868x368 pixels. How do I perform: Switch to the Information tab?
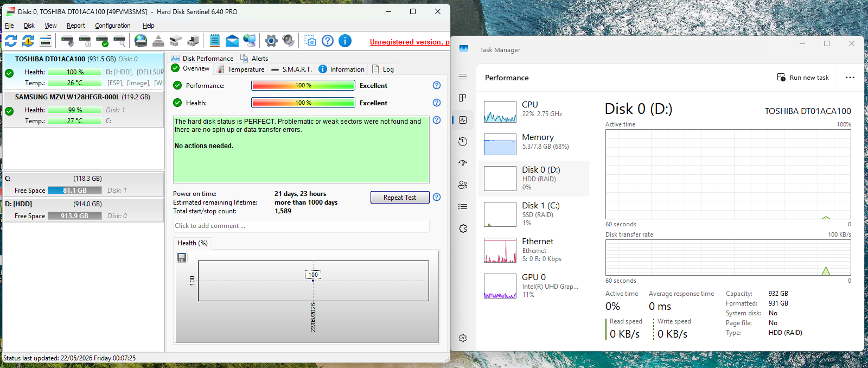pyautogui.click(x=342, y=69)
